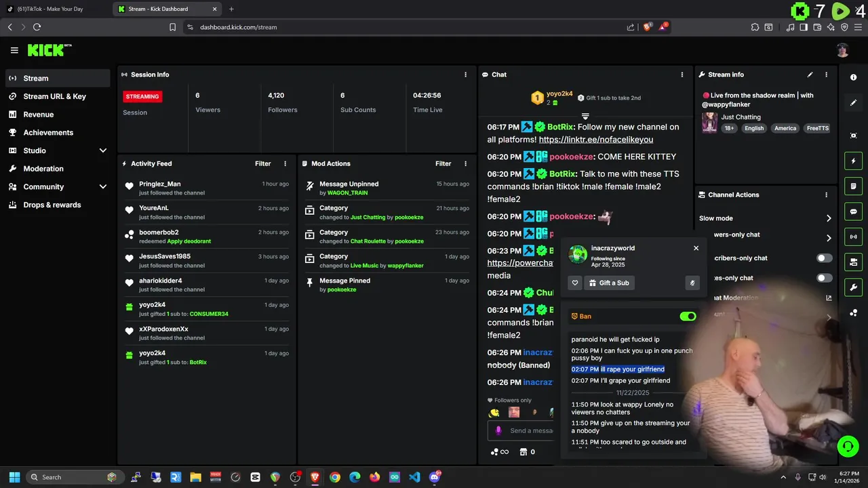Edit stream info with the pencil icon

point(810,75)
